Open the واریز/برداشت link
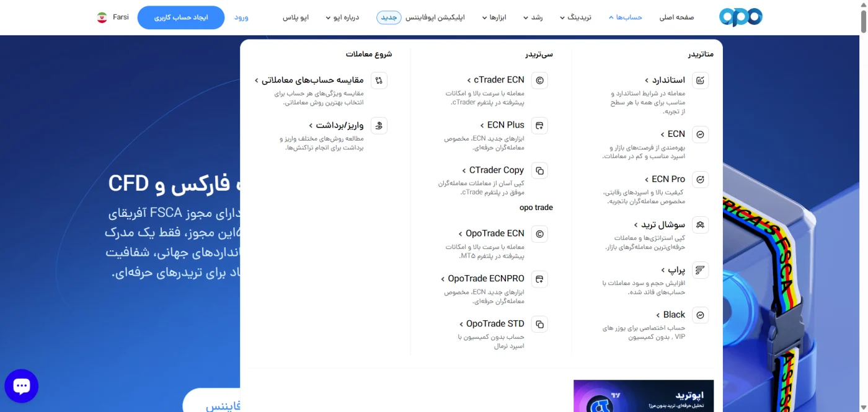 [336, 125]
